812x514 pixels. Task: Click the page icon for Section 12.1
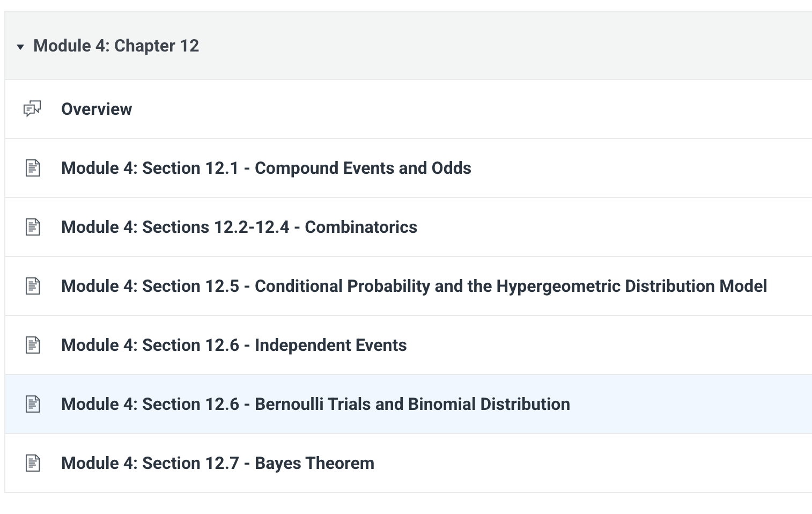coord(33,168)
